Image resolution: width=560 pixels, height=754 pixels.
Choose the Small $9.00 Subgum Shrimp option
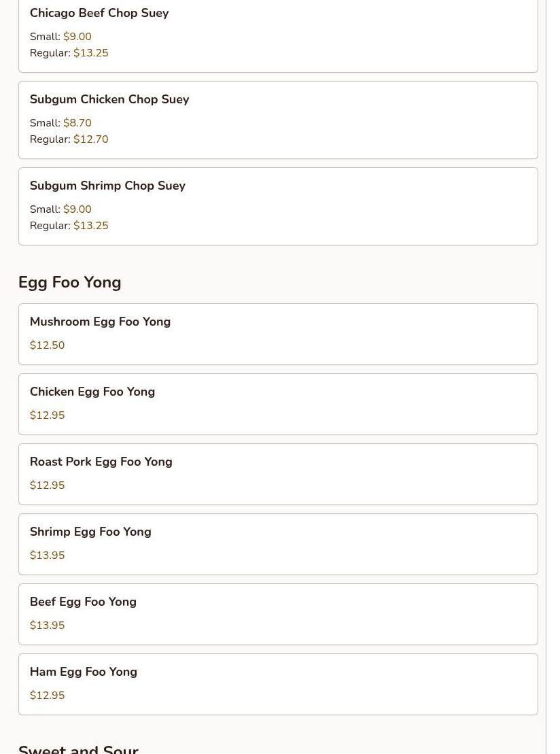tap(60, 209)
